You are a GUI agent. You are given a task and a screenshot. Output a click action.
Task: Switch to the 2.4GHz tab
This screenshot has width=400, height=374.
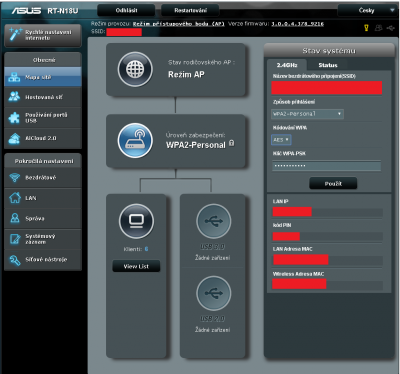[287, 65]
